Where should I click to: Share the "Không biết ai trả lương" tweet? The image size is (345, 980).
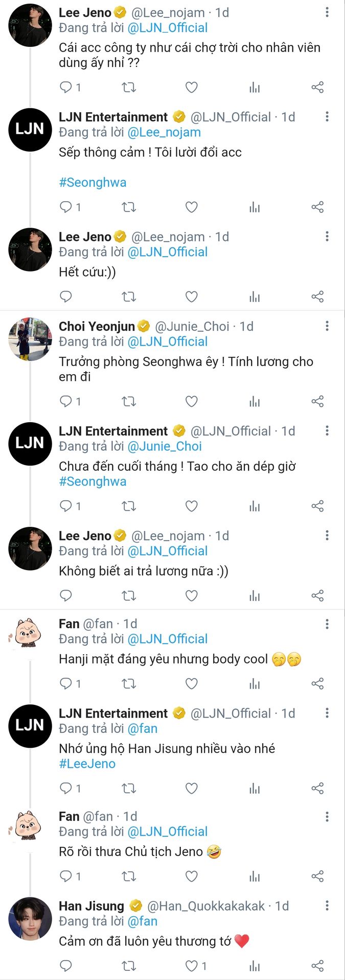click(x=317, y=596)
